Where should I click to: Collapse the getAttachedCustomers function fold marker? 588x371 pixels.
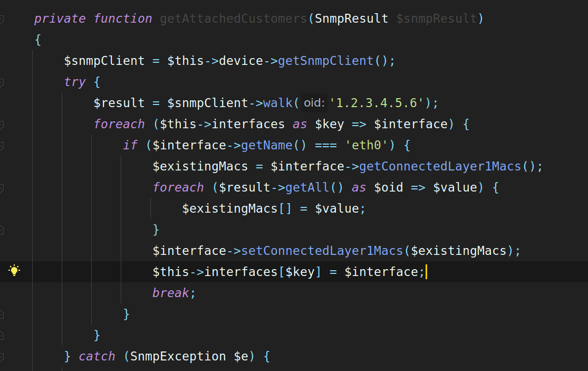(2, 18)
